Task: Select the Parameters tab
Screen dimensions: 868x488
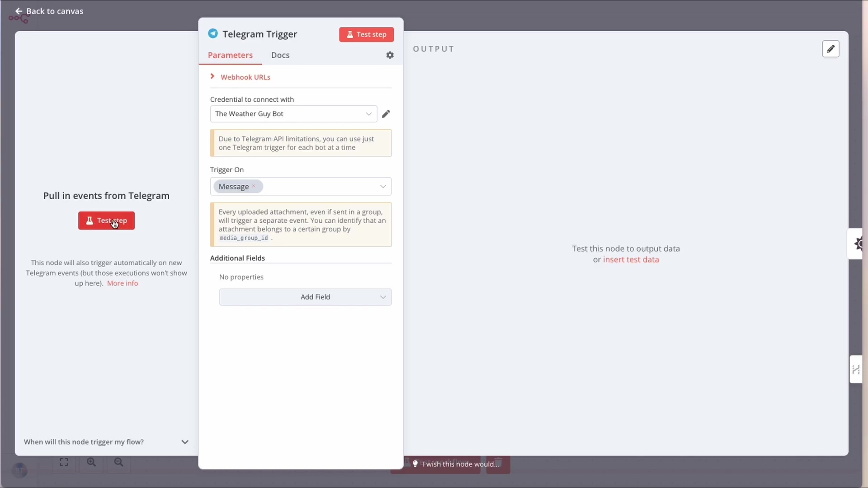Action: click(230, 55)
